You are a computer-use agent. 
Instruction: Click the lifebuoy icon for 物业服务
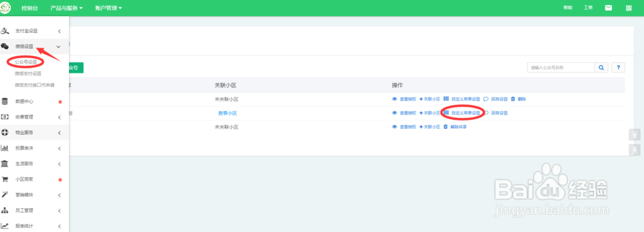(5, 133)
